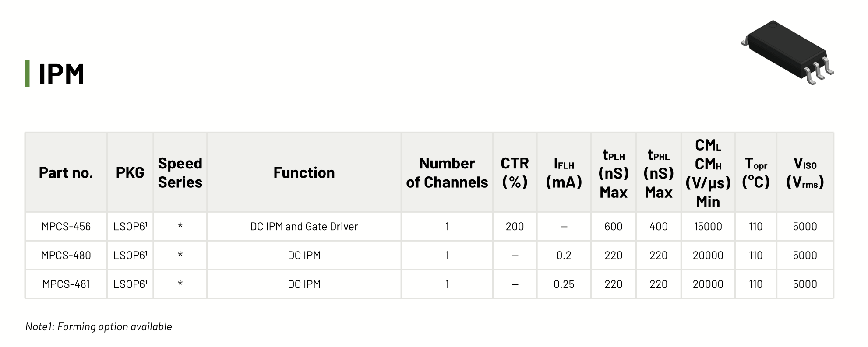868x347 pixels.
Task: Click the tPLH value 600
Action: tap(613, 227)
